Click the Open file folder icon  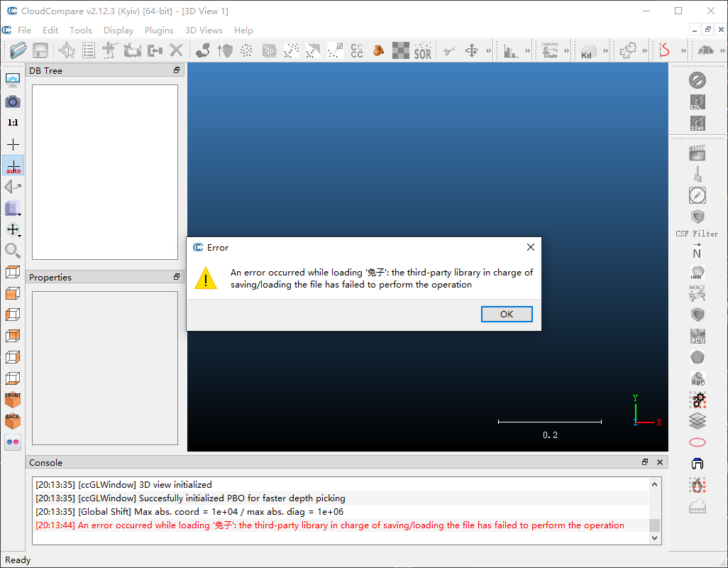18,50
